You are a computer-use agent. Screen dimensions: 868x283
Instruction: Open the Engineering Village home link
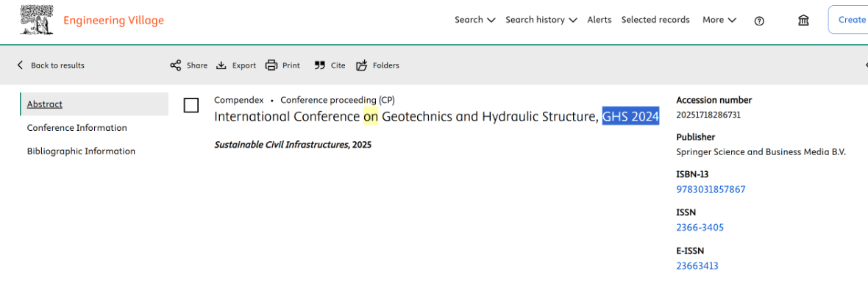(x=113, y=21)
